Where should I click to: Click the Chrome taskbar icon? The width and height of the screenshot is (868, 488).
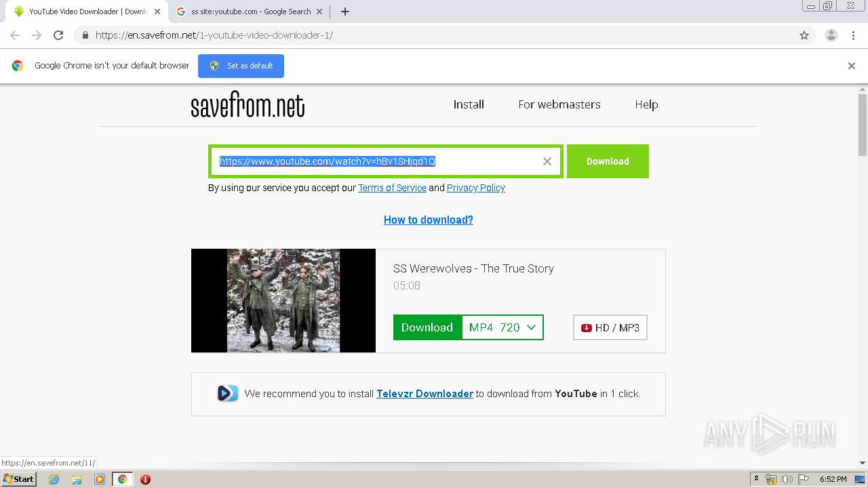click(x=122, y=479)
